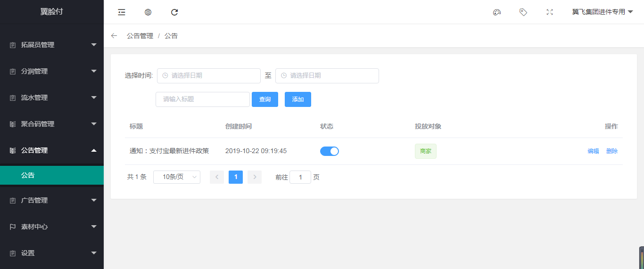
Task: Click the clock icon in end date field
Action: (x=283, y=75)
